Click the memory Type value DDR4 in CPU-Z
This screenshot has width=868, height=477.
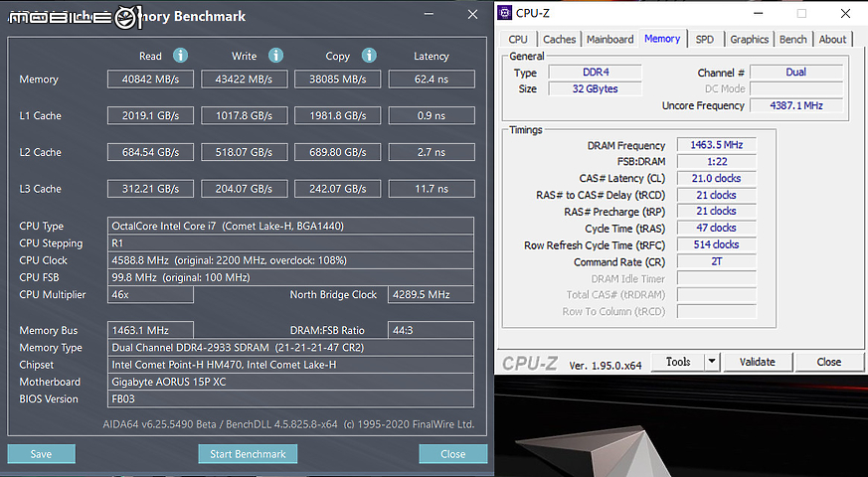pyautogui.click(x=596, y=72)
